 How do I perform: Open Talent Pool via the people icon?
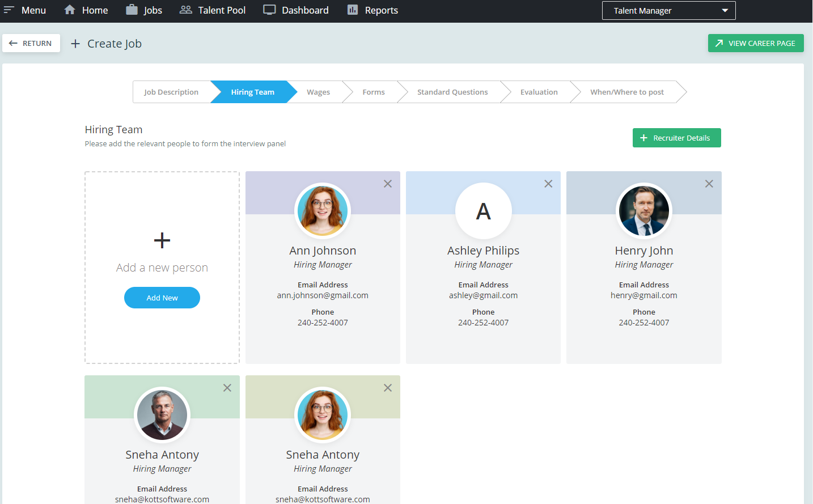(186, 10)
